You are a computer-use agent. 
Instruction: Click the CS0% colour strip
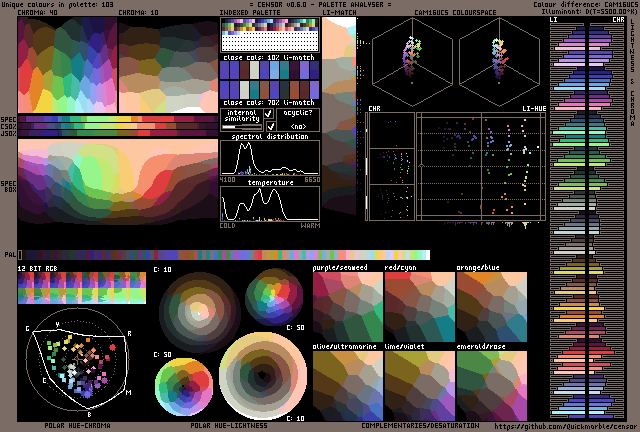pyautogui.click(x=118, y=126)
